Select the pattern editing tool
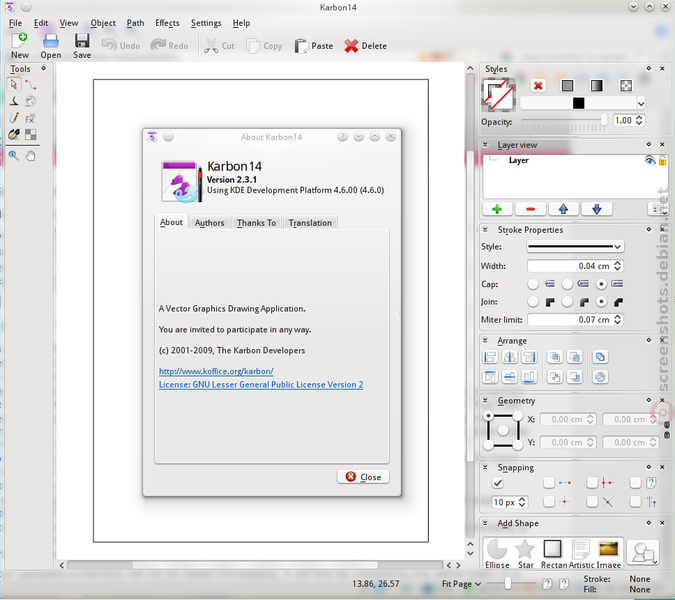Viewport: 675px width, 600px height. pos(31,134)
